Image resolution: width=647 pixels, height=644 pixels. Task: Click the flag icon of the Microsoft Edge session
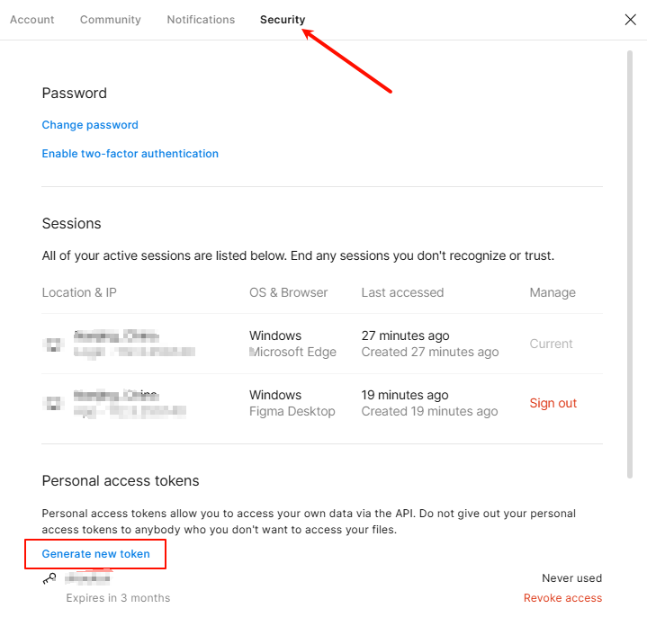pyautogui.click(x=54, y=344)
